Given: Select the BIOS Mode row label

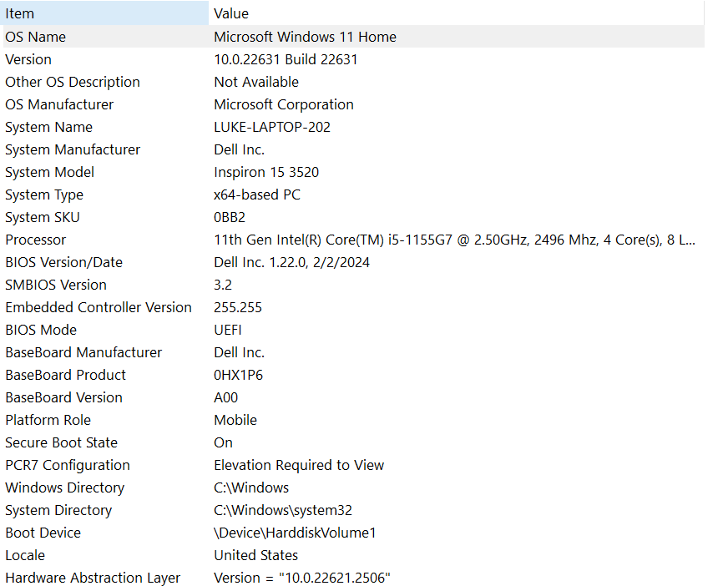Looking at the screenshot, I should (x=41, y=330).
